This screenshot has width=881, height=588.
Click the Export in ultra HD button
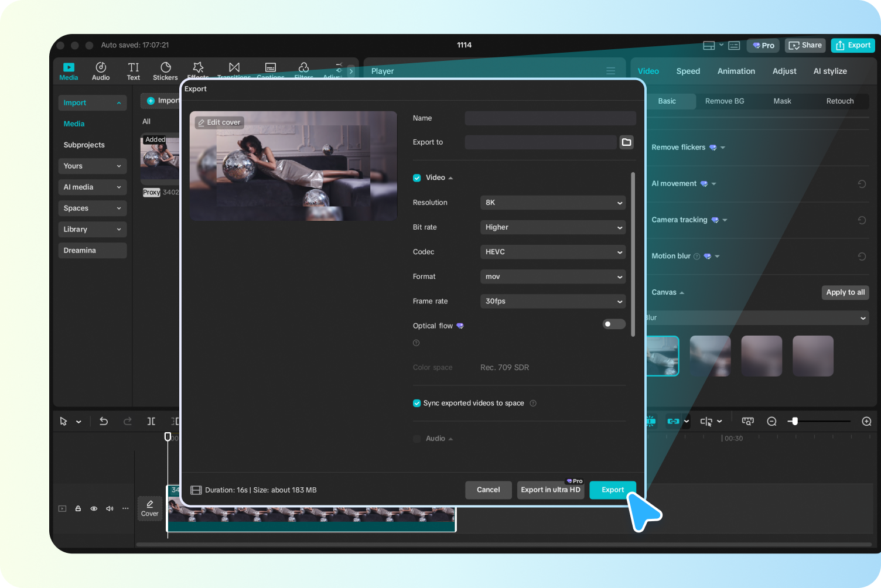(550, 490)
